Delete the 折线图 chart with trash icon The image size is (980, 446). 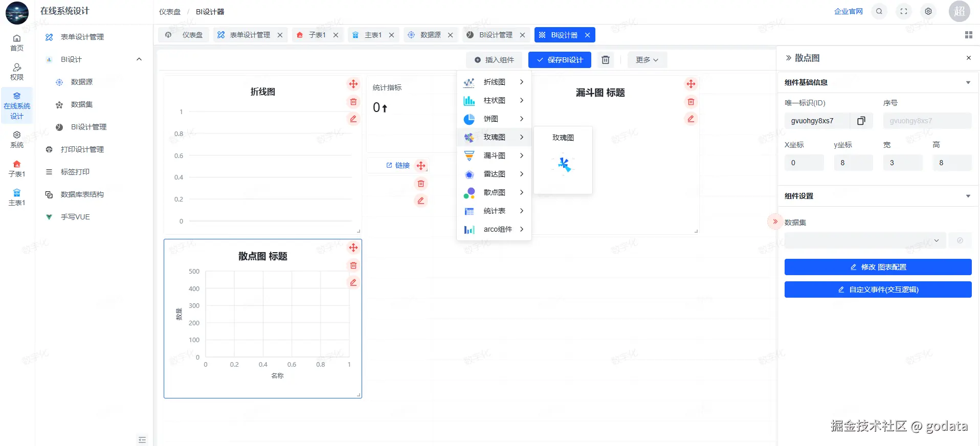[x=353, y=102]
